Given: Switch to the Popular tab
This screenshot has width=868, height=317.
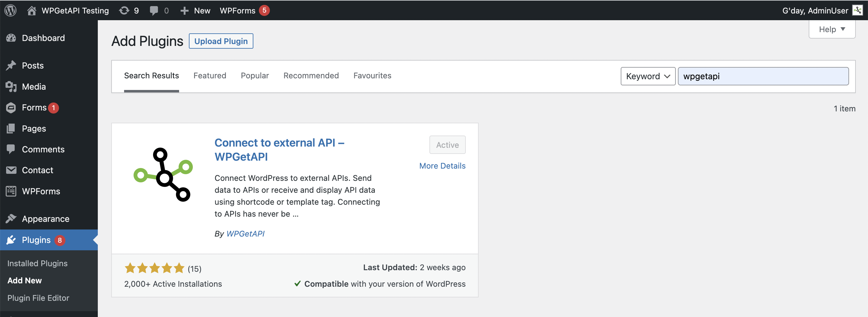Looking at the screenshot, I should (x=255, y=76).
